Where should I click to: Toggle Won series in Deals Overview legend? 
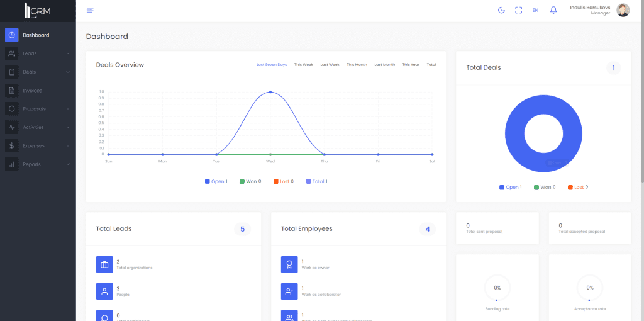(x=250, y=181)
